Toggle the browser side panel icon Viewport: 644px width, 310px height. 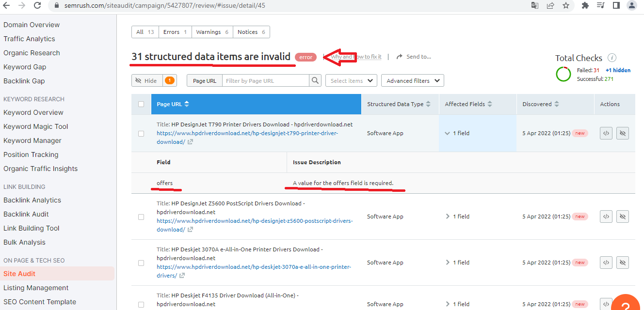pyautogui.click(x=616, y=6)
